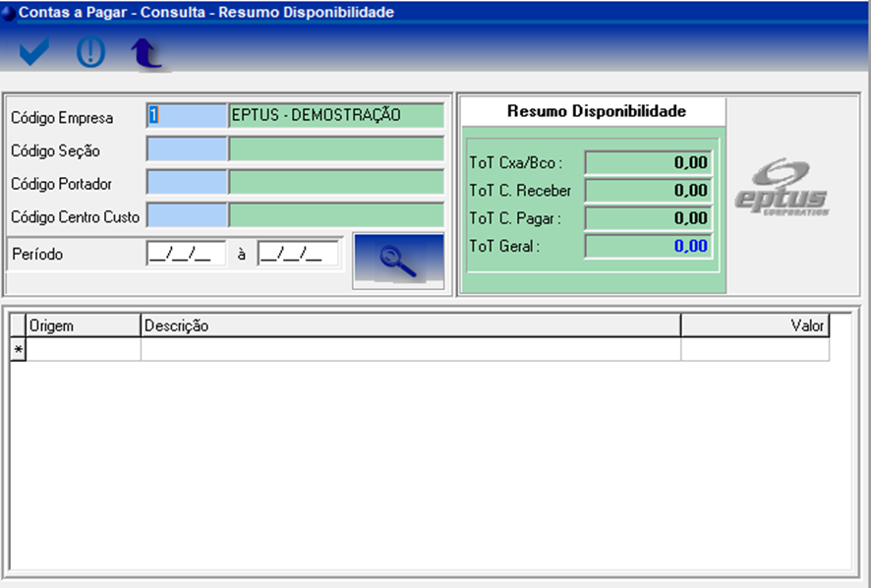The image size is (871, 588).
Task: Click the Período start date field
Action: click(186, 254)
